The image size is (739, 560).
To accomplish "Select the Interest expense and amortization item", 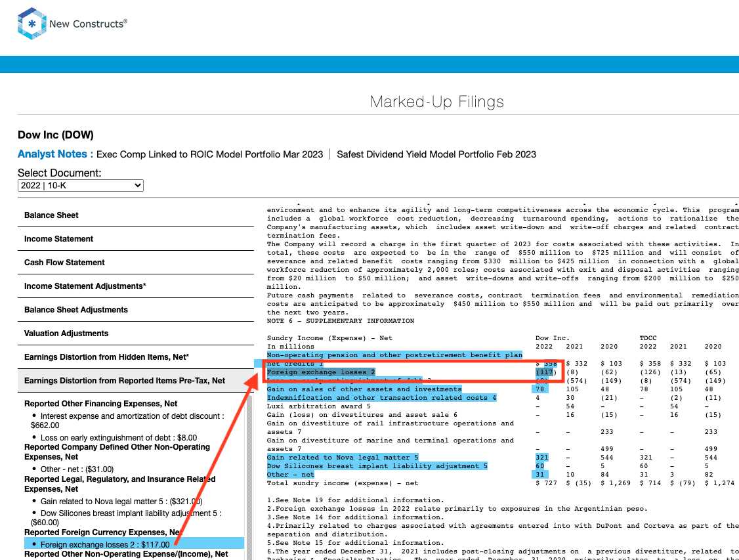I will point(127,420).
